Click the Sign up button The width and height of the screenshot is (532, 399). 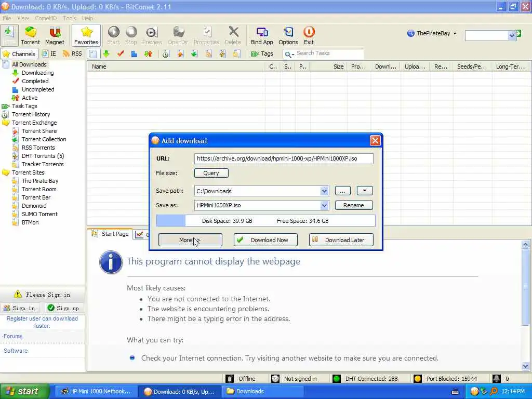pos(64,308)
